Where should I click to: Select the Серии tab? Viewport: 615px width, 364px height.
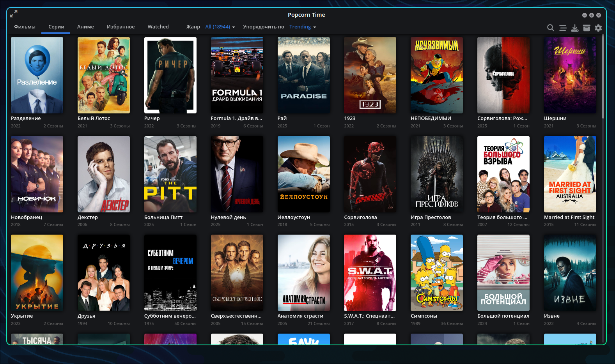[56, 27]
